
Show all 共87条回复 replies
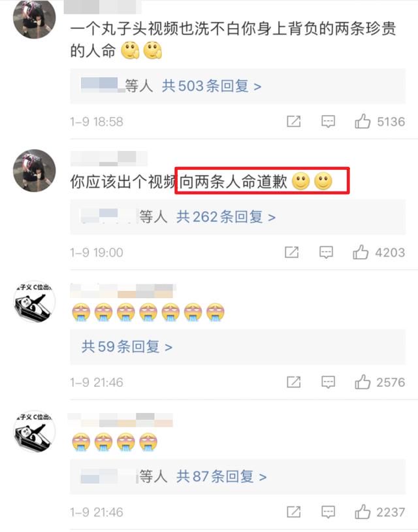pos(221,476)
